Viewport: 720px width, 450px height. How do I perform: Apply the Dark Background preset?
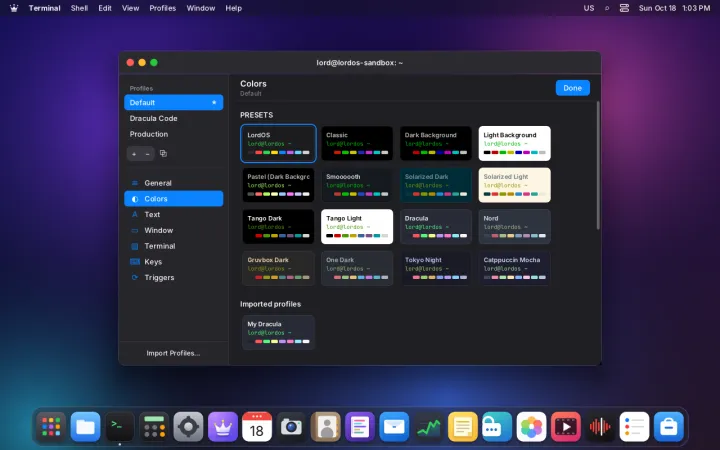(436, 143)
